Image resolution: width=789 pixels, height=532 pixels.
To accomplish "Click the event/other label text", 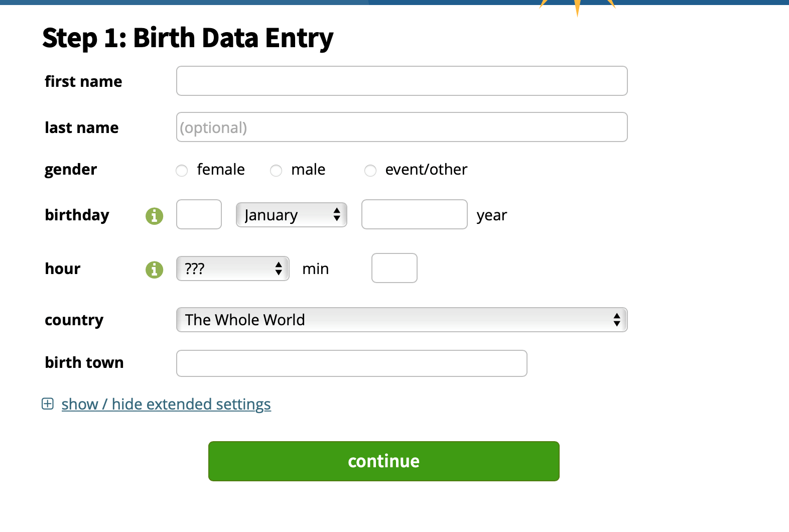I will click(426, 170).
